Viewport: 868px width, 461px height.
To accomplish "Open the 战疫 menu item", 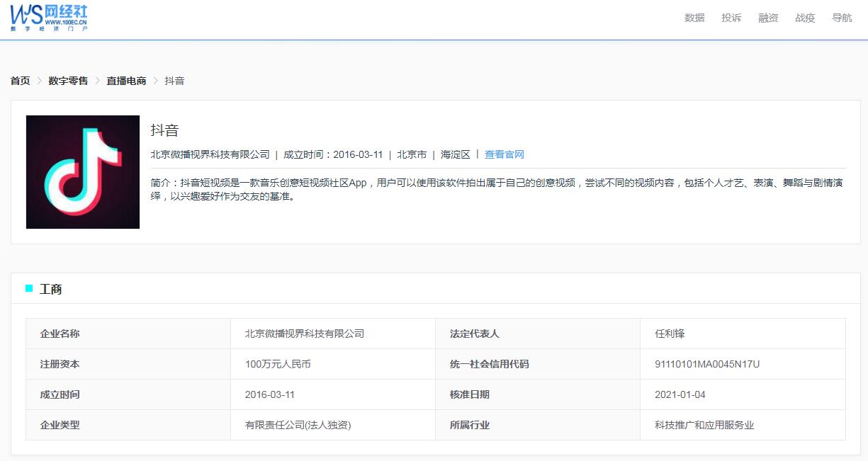I will [805, 18].
